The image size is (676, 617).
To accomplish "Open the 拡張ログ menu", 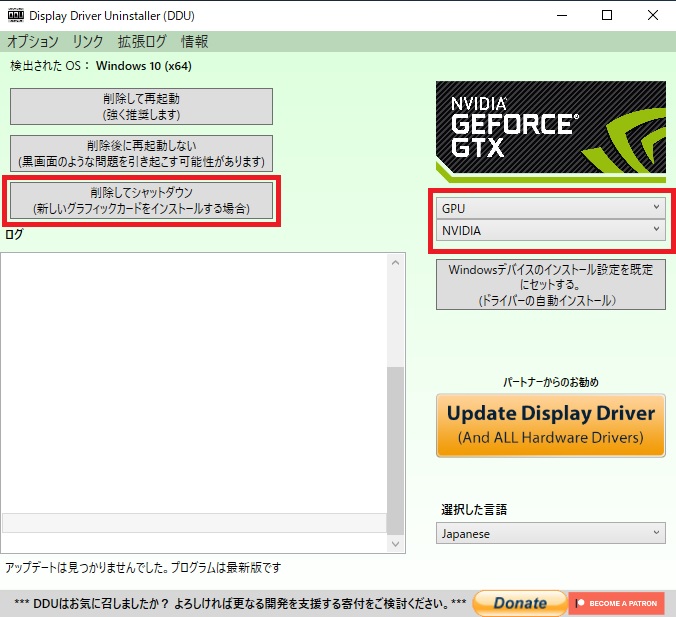I will click(142, 41).
